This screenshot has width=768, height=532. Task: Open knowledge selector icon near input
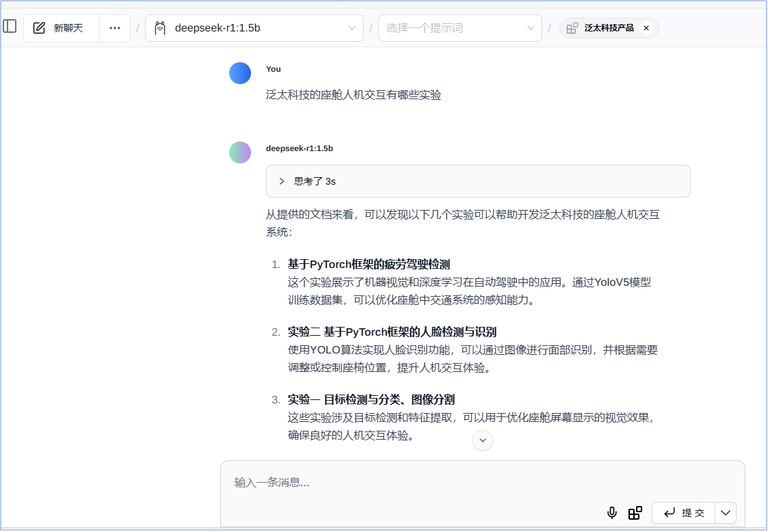[x=635, y=513]
